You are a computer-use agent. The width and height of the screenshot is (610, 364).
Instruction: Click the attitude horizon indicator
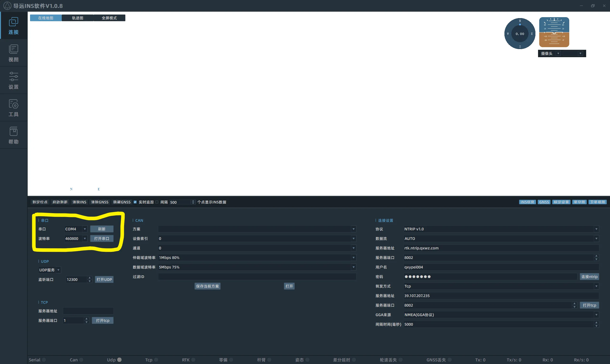[554, 32]
